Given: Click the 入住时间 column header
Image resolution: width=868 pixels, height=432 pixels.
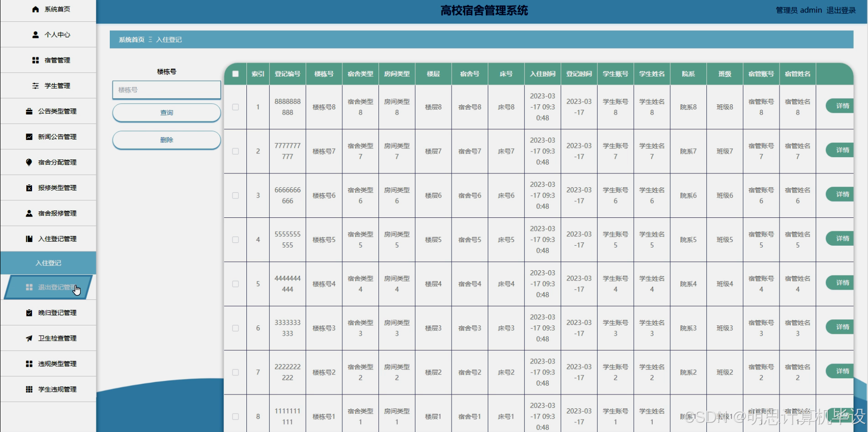Looking at the screenshot, I should [542, 74].
